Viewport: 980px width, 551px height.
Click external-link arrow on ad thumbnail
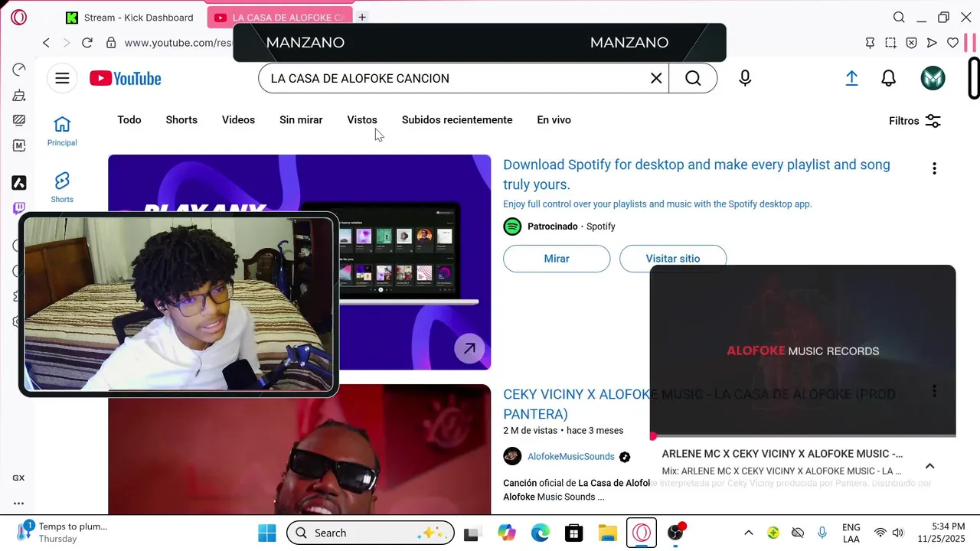(469, 348)
